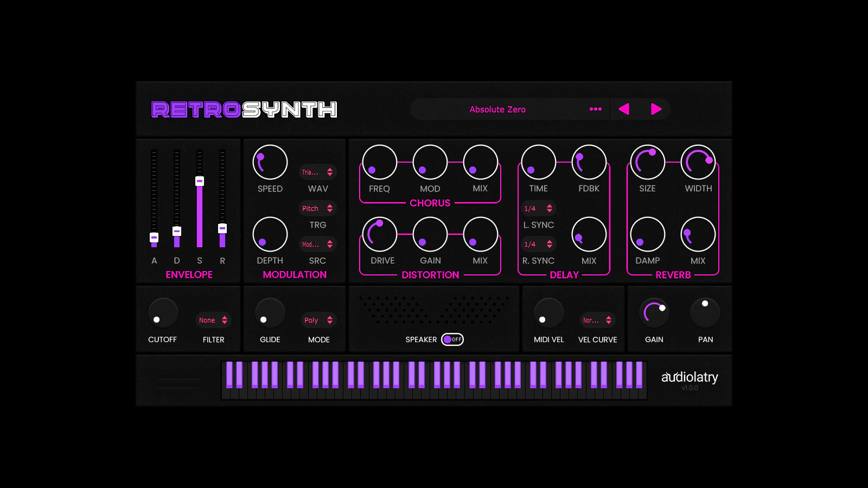The width and height of the screenshot is (868, 488).
Task: Adjust the modulation SPEED knob
Action: point(270,161)
